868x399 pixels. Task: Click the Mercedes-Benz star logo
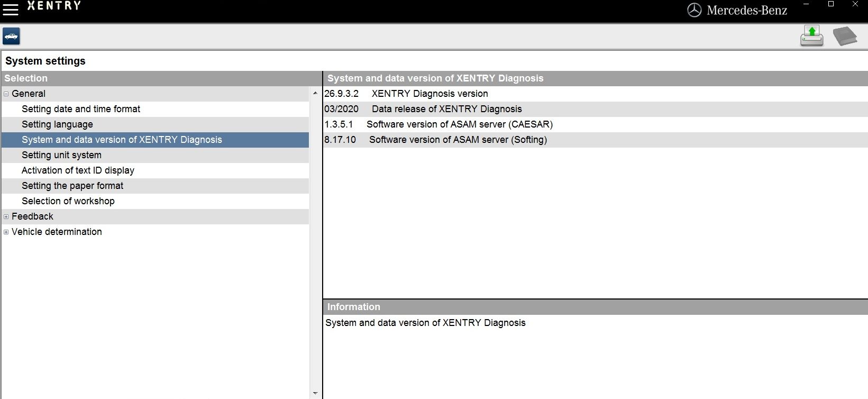coord(694,10)
